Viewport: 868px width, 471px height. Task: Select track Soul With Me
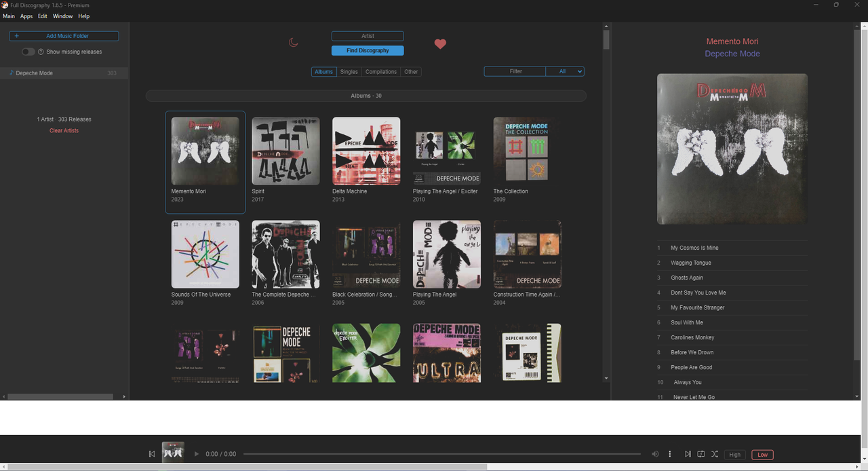[732, 322]
